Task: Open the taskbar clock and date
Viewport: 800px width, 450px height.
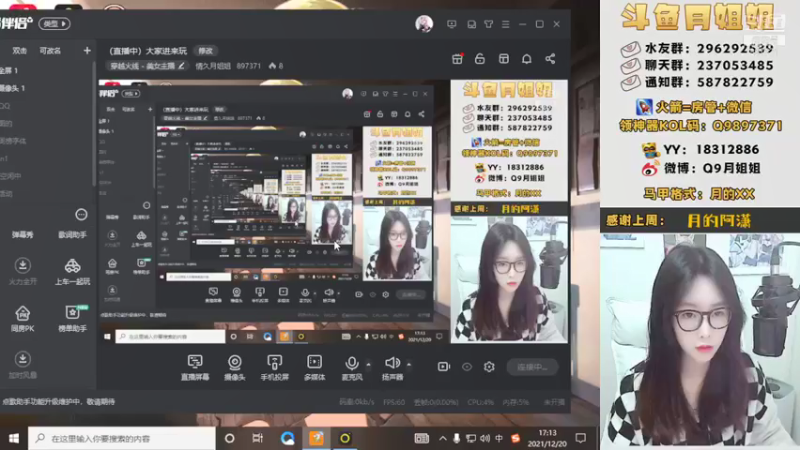Action: click(547, 438)
